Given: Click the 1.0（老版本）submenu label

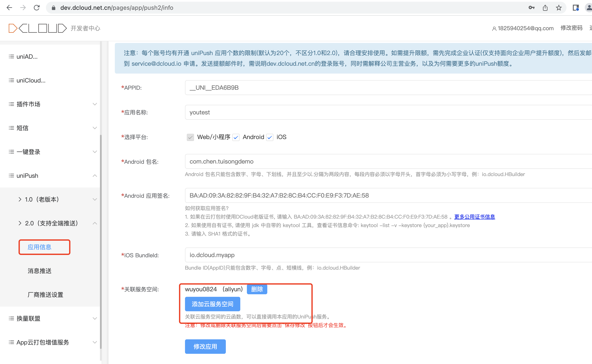Looking at the screenshot, I should 42,200.
